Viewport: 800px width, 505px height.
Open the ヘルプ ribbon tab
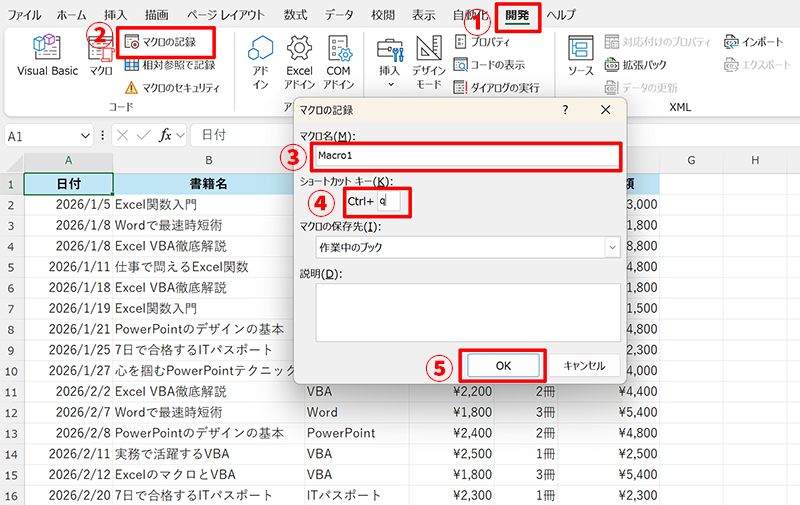point(561,16)
